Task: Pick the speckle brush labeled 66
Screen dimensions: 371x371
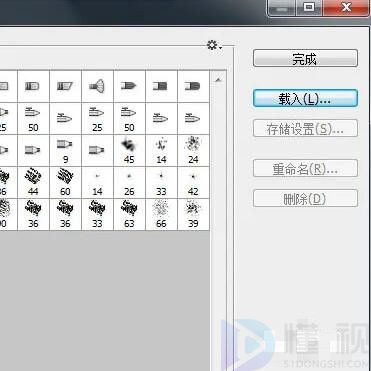Action: click(161, 214)
